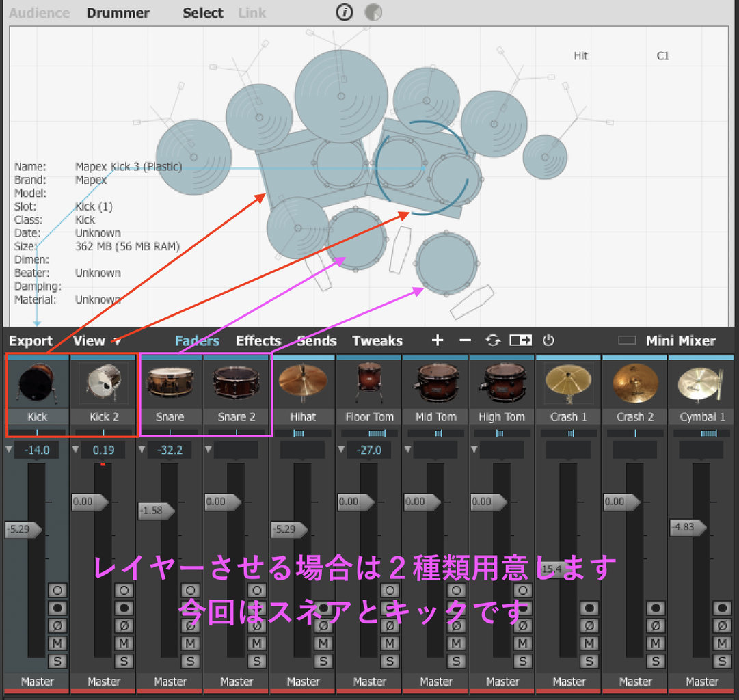Click the minus icon in mixer toolbar
Viewport: 739px width, 700px height.
tap(465, 340)
